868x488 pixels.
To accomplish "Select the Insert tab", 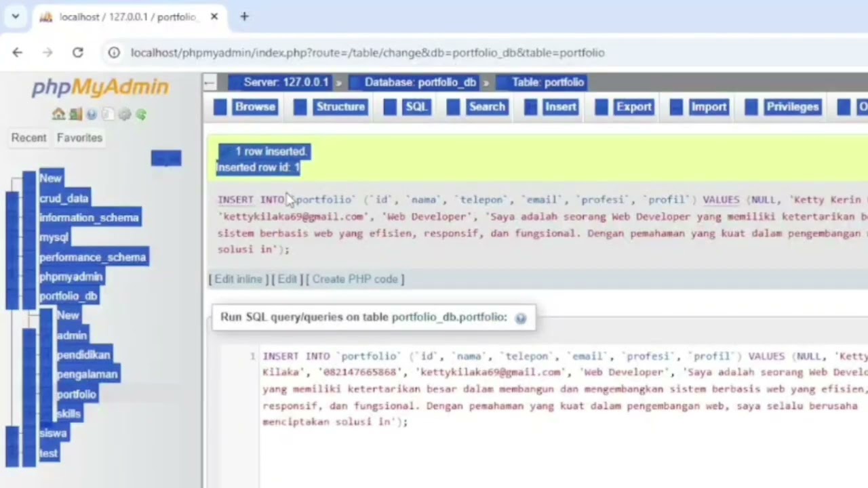I will tap(551, 106).
